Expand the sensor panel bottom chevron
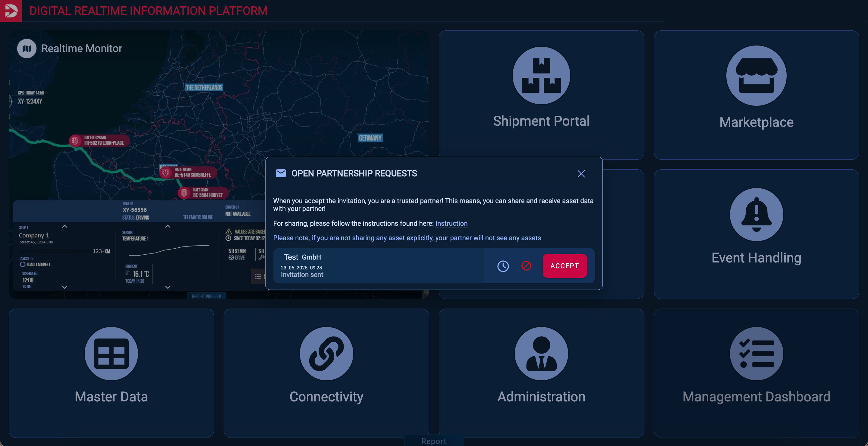Viewport: 868px width, 446px height. click(x=168, y=287)
